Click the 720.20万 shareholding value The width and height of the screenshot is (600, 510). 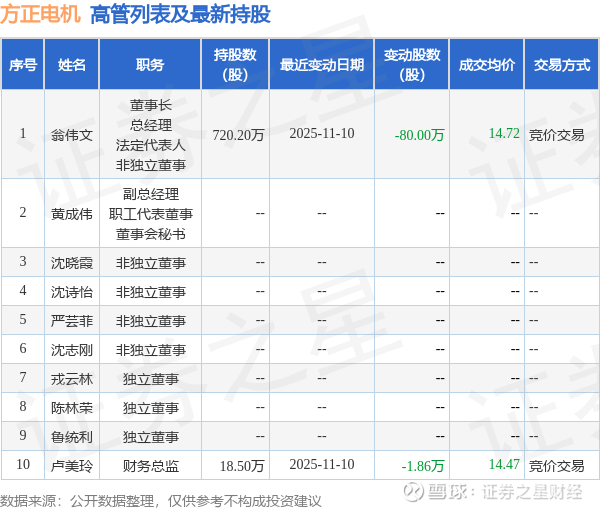[239, 134]
